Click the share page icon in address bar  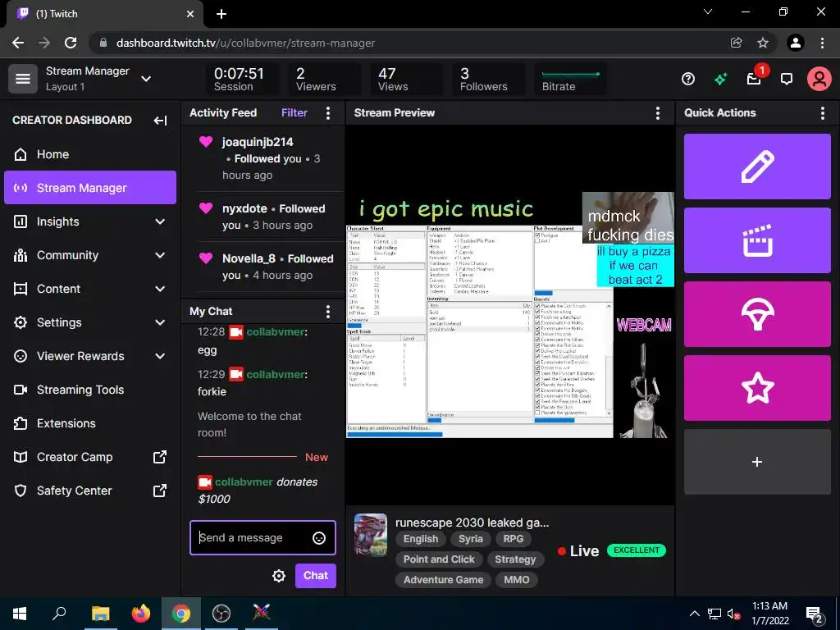click(x=737, y=43)
